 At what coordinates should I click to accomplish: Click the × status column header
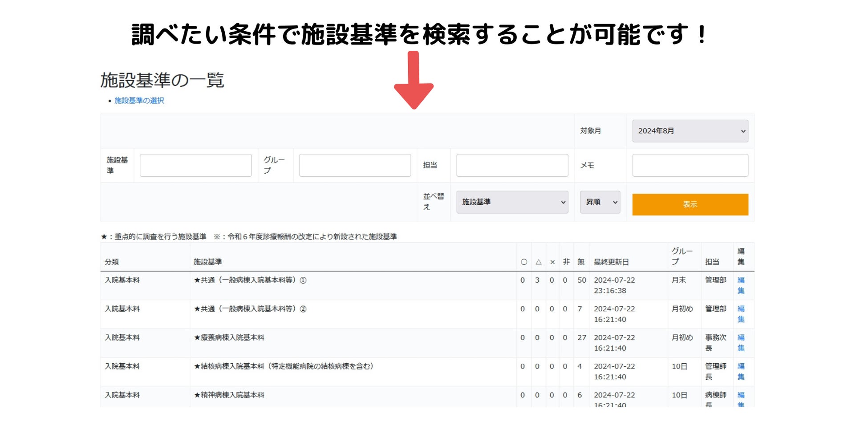point(552,262)
